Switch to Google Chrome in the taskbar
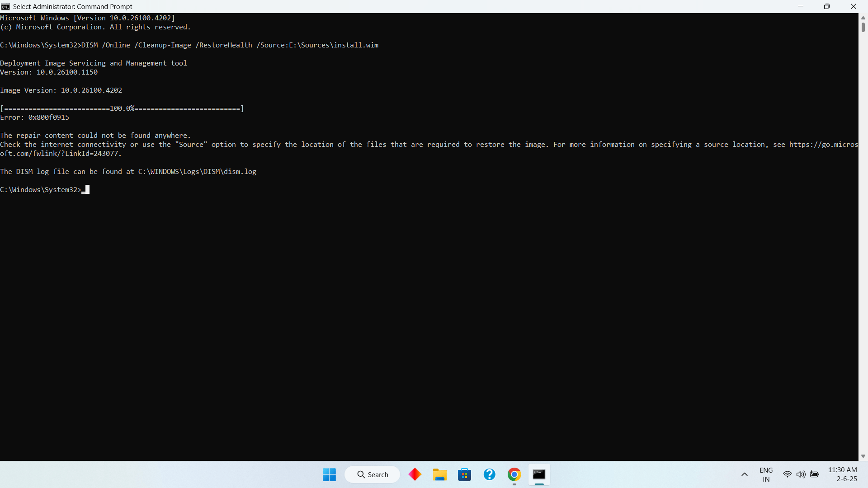Image resolution: width=868 pixels, height=488 pixels. point(514,474)
